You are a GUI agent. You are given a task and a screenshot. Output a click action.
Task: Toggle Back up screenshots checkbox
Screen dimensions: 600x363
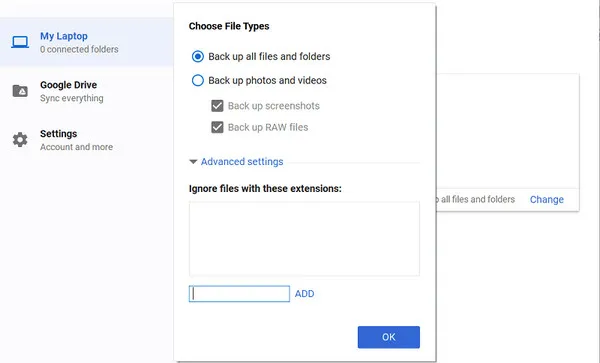[217, 106]
